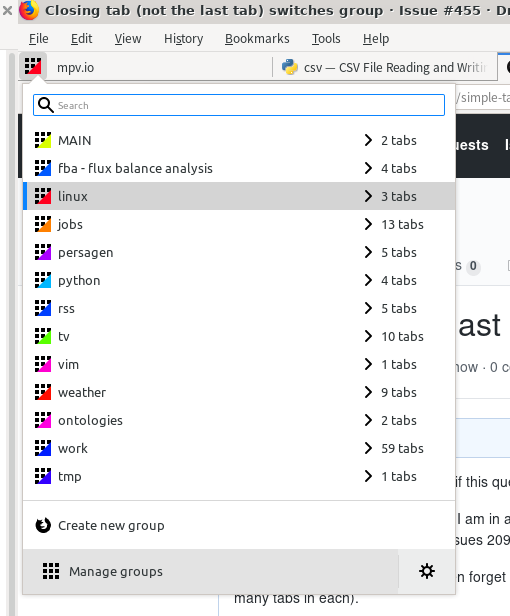Focus the group Search field

point(239,105)
